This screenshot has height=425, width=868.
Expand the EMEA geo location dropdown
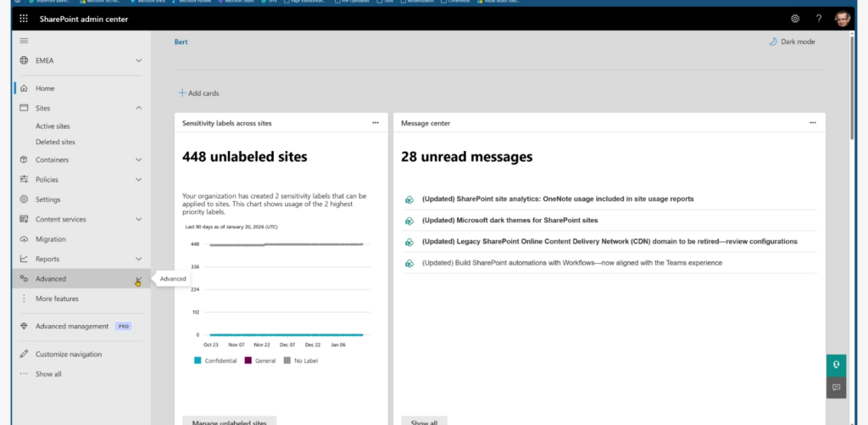coord(138,61)
